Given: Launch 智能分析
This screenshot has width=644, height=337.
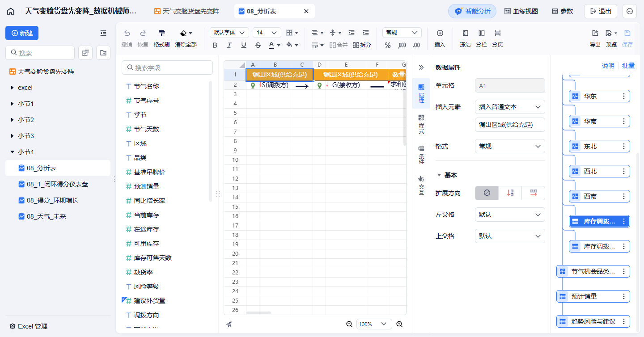Looking at the screenshot, I should (472, 11).
